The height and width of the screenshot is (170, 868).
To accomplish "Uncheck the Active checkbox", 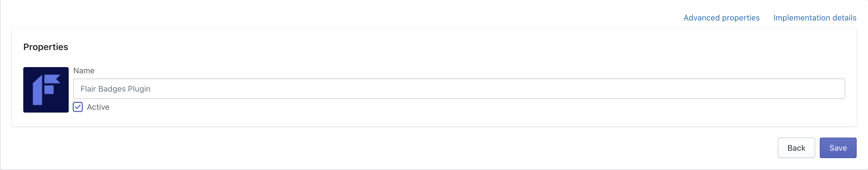I will [78, 107].
